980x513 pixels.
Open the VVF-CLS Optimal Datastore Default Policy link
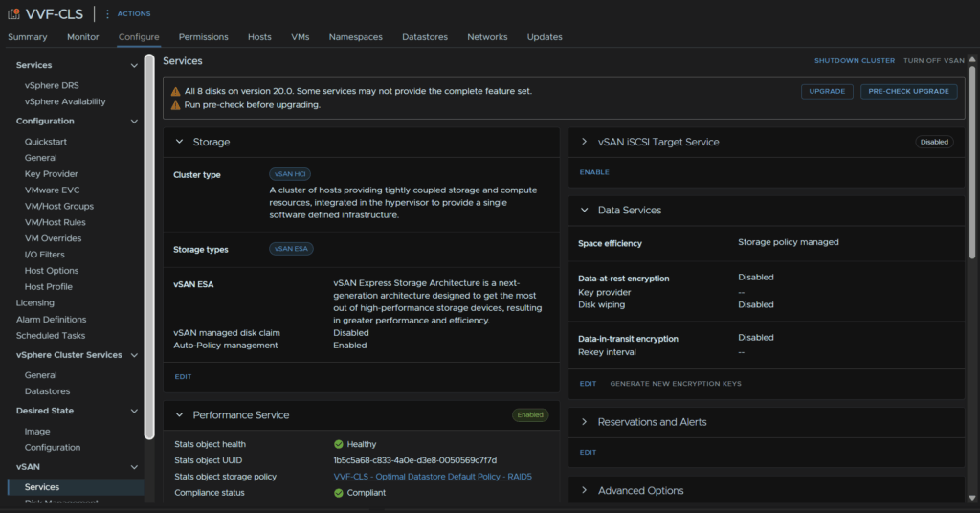pos(433,476)
